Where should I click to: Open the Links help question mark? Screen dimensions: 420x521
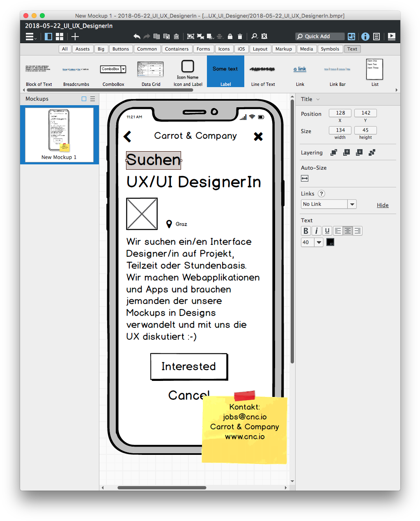321,194
